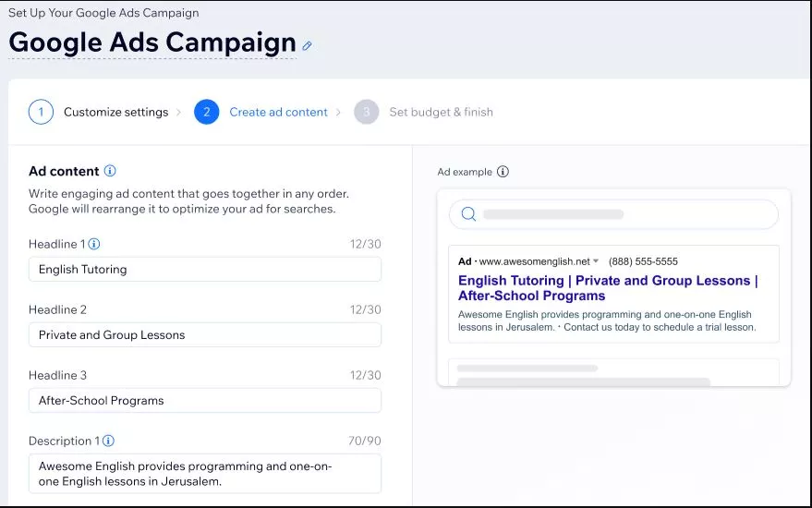Image resolution: width=812 pixels, height=508 pixels.
Task: Click the 70/90 character counter
Action: pyautogui.click(x=365, y=441)
